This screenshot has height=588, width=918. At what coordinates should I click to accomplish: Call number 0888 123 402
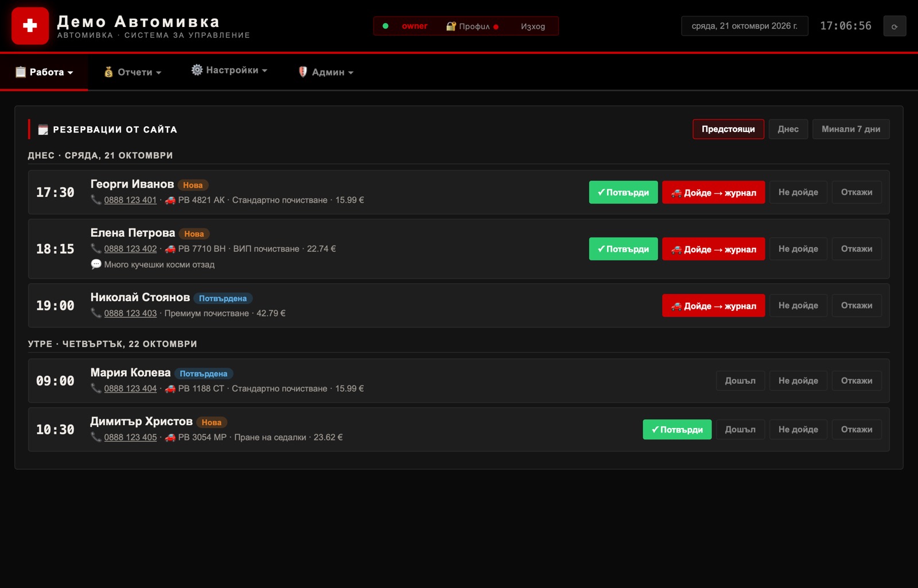tap(130, 248)
